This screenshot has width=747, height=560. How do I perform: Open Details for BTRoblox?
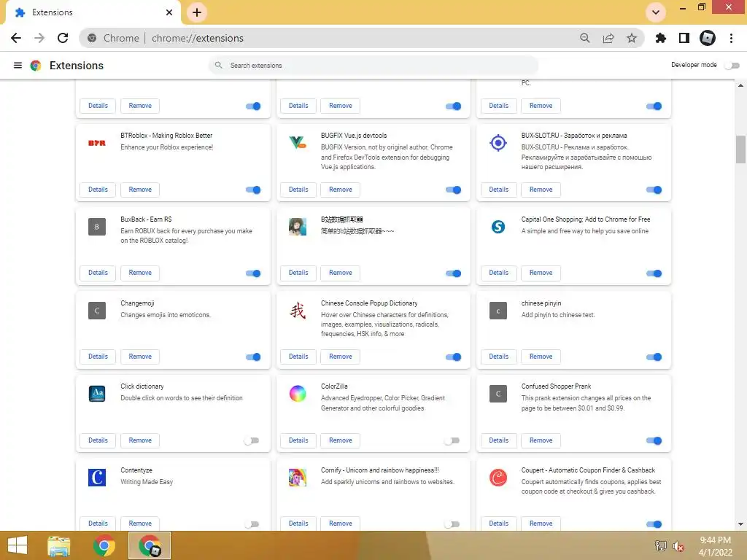pyautogui.click(x=98, y=190)
